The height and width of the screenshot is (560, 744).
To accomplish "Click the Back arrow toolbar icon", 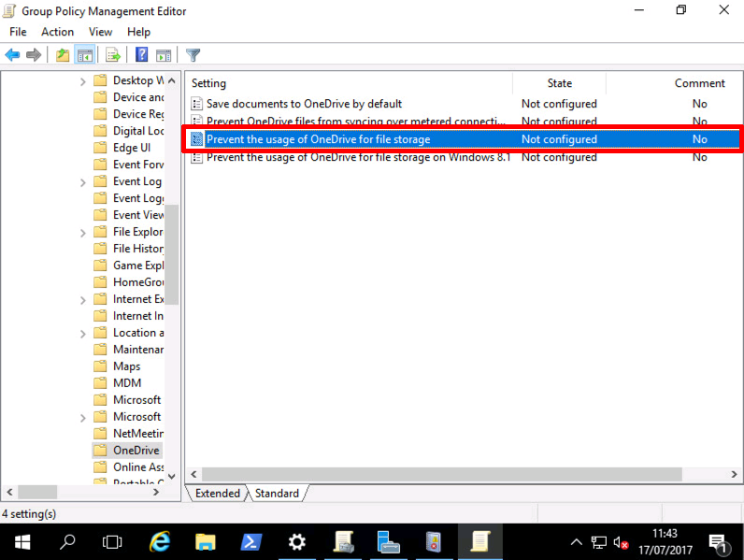I will (x=12, y=55).
